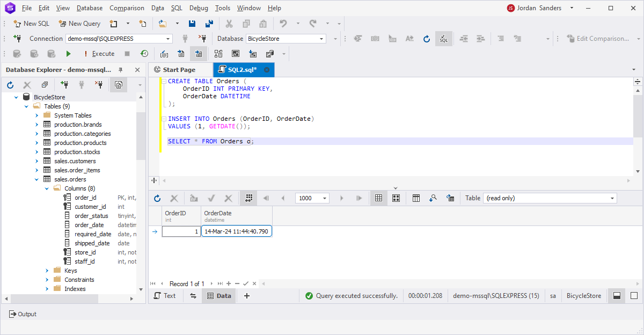Open the Database menu
The width and height of the screenshot is (644, 335).
tap(90, 8)
